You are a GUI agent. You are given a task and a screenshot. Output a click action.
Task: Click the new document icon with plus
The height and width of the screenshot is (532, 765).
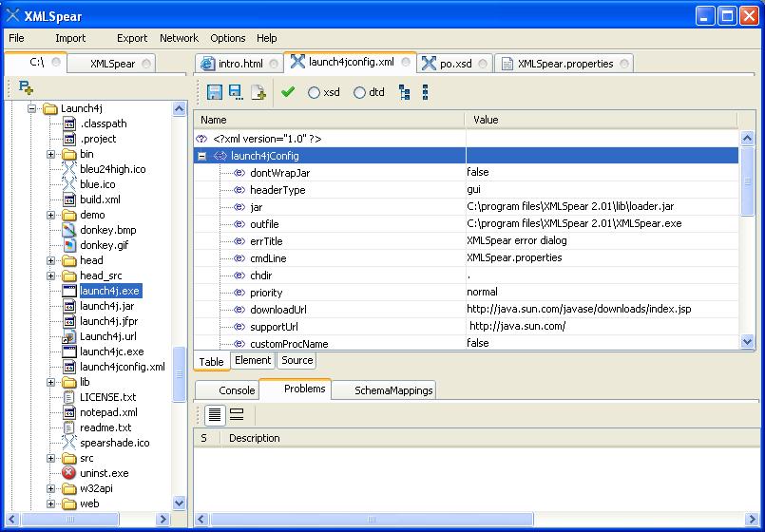(258, 92)
